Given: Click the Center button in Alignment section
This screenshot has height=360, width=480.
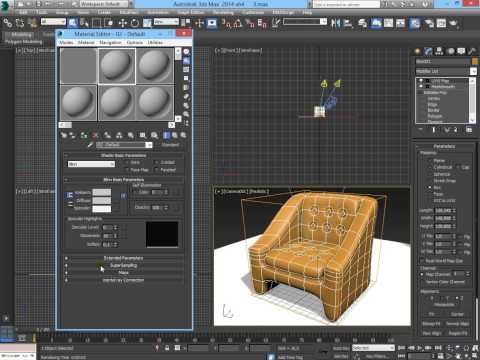Looking at the screenshot, I should (x=457, y=314).
